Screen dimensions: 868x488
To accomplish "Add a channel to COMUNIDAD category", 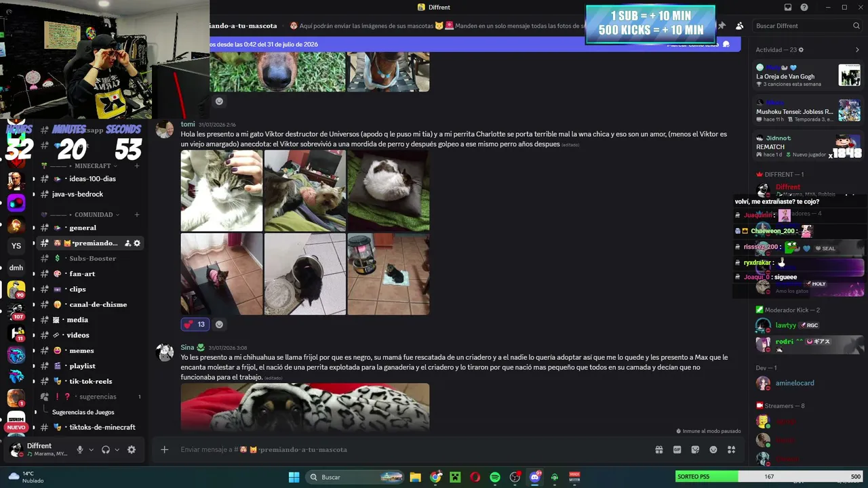I will point(137,215).
